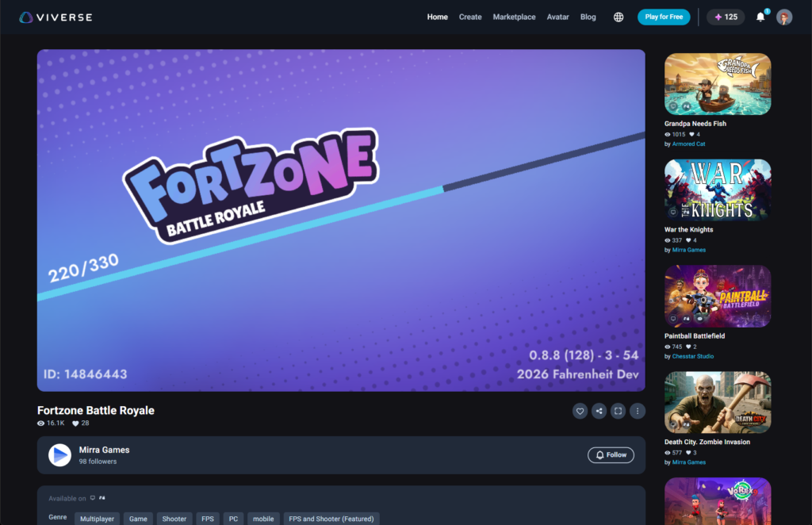Open the Create menu item
Viewport: 812px width, 525px height.
tap(470, 17)
